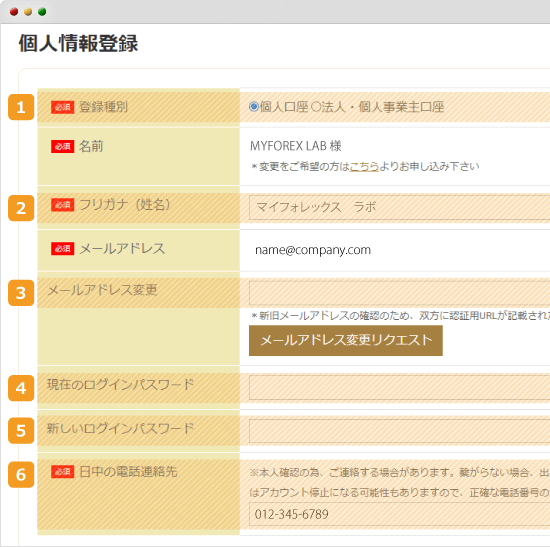Maximize the window with the green button
This screenshot has height=547, width=550.
click(x=42, y=12)
